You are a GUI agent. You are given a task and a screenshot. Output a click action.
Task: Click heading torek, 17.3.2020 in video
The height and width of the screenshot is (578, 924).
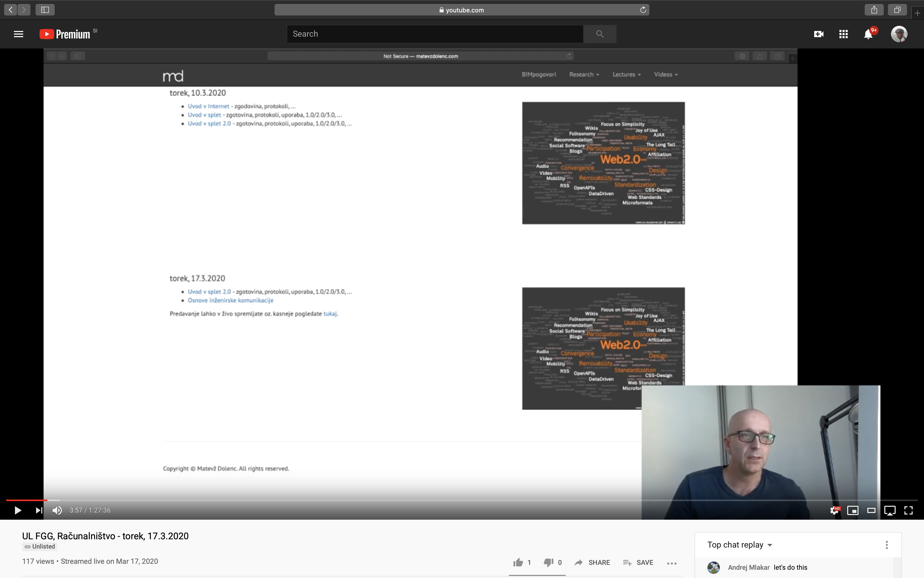tap(197, 278)
